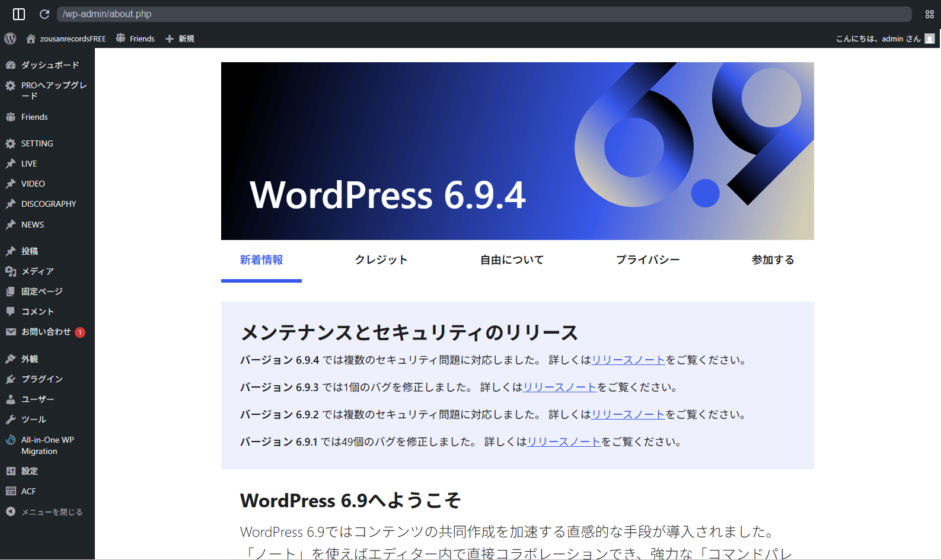Open DISCOGRAPHY in the sidebar menu

[x=49, y=204]
